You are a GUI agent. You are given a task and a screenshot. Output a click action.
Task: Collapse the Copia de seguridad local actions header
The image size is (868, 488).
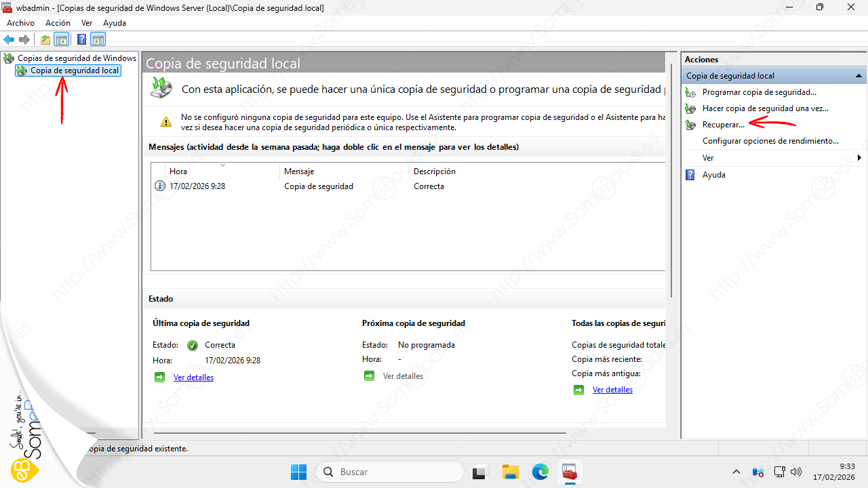point(859,76)
